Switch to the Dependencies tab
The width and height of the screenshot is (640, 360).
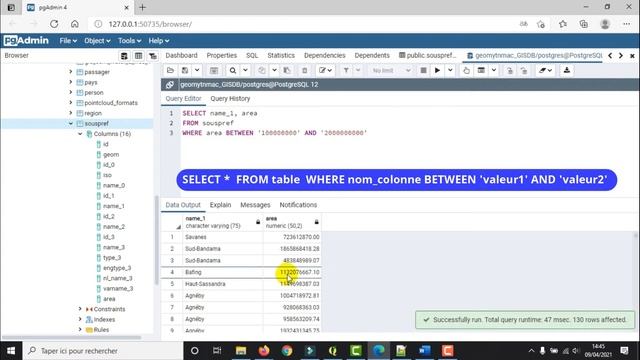324,56
